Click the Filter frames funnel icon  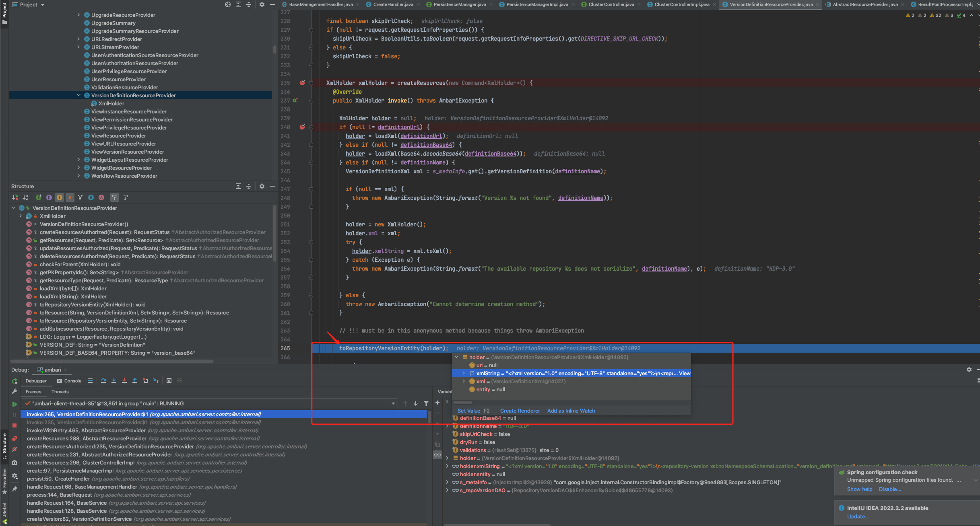[426, 403]
